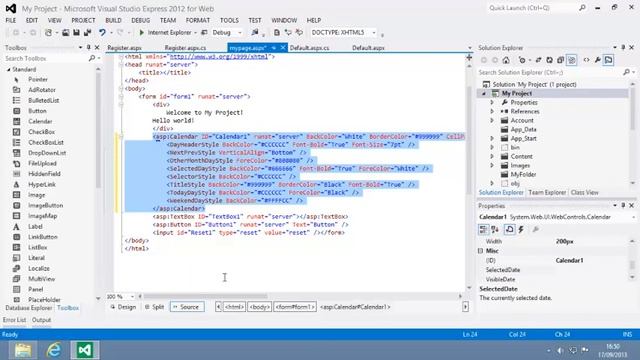Switch to Register.aspx.cs tab
The height and width of the screenshot is (360, 640).
click(x=185, y=48)
